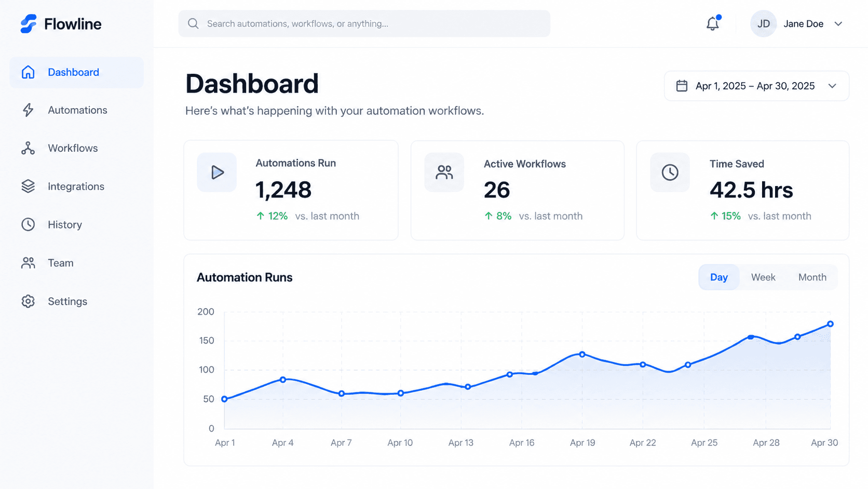The height and width of the screenshot is (489, 868).
Task: Click the Team people icon in sidebar
Action: point(28,263)
